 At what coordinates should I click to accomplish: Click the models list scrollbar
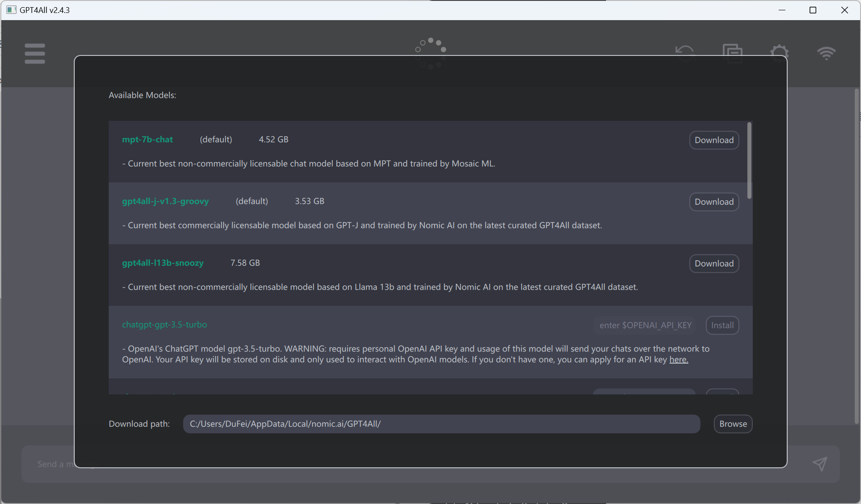coord(749,160)
